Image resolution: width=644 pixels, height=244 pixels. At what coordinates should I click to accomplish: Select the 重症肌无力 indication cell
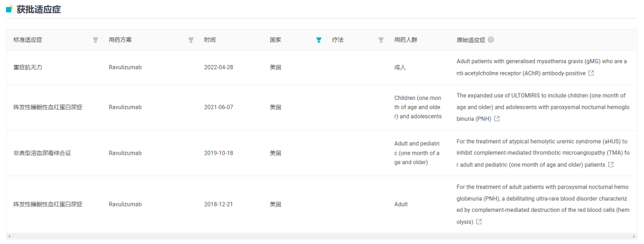pos(28,67)
